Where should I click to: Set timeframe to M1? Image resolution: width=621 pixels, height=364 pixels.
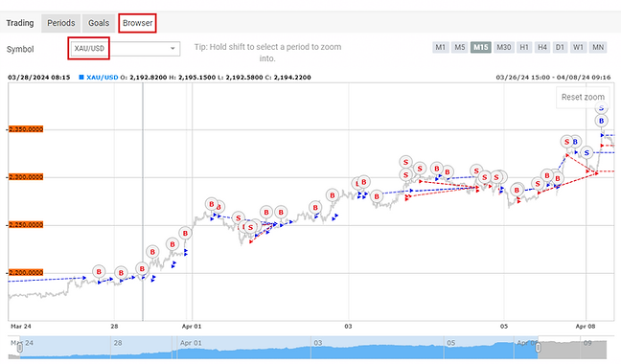pos(441,47)
